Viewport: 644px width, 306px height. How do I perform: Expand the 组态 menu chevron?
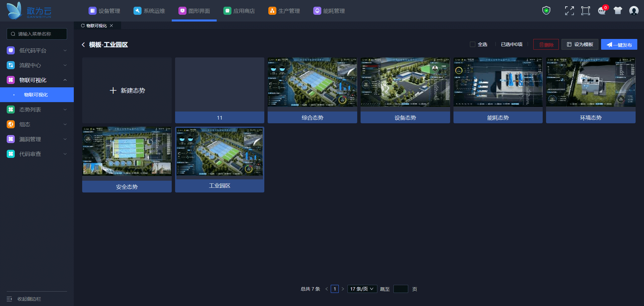coord(65,124)
